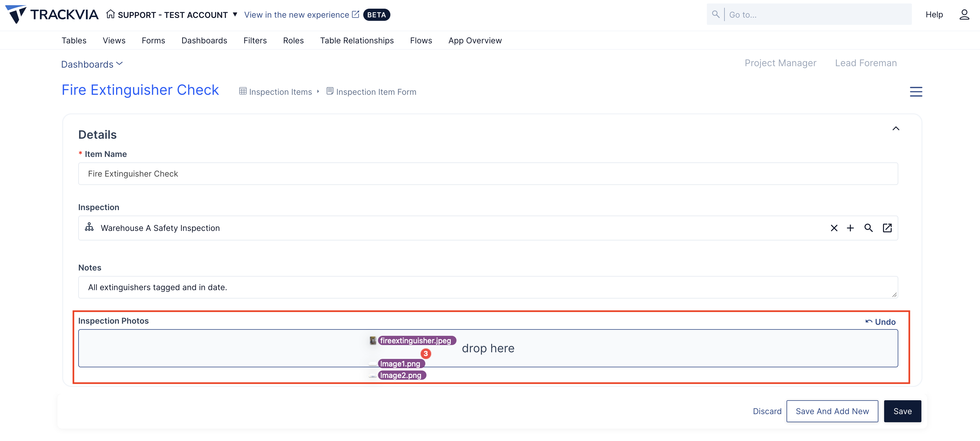
Task: Focus the Item Name input field
Action: [x=488, y=174]
